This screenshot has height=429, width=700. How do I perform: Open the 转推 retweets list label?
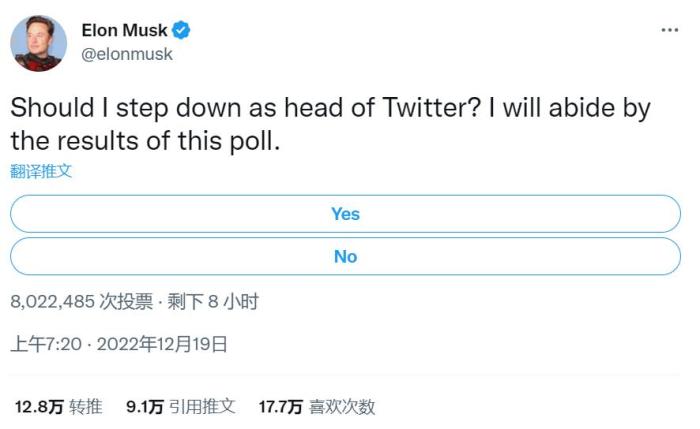(x=86, y=407)
